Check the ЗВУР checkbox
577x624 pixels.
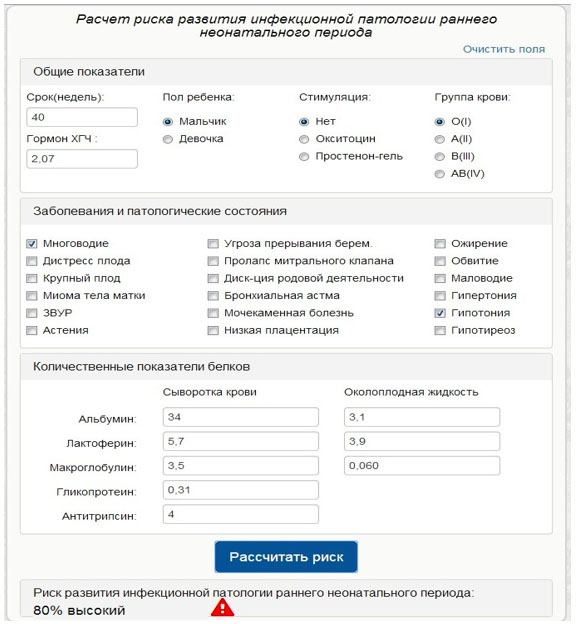[x=32, y=313]
